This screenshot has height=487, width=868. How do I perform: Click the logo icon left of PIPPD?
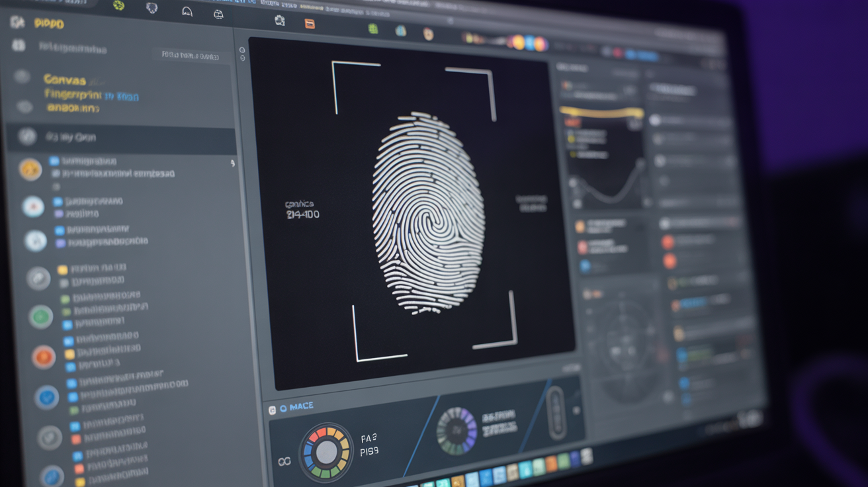18,22
